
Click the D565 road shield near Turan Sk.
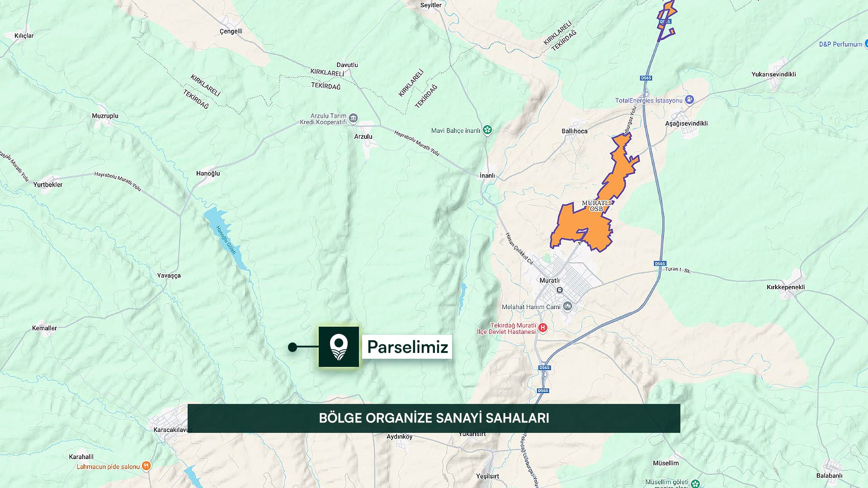tap(660, 263)
